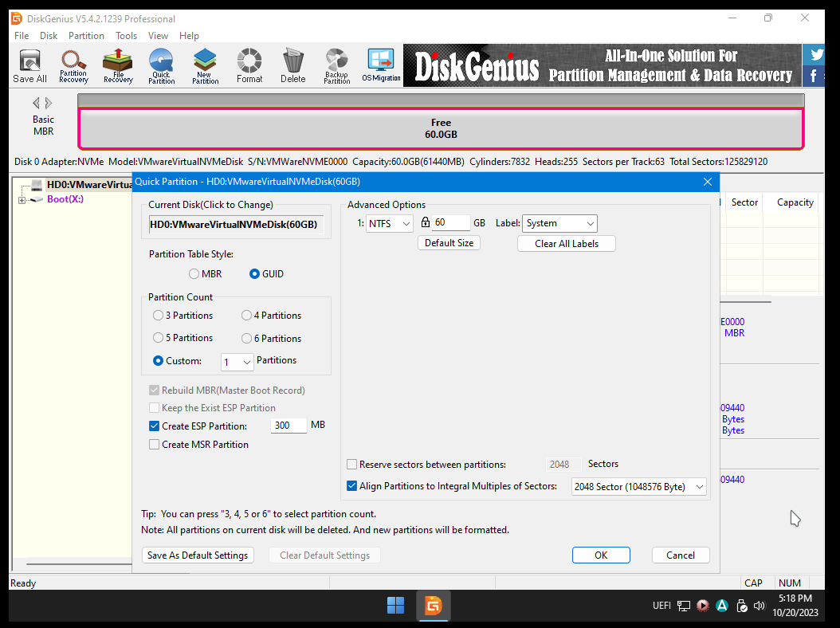Go to next disk arrow
The image size is (840, 628).
48,102
